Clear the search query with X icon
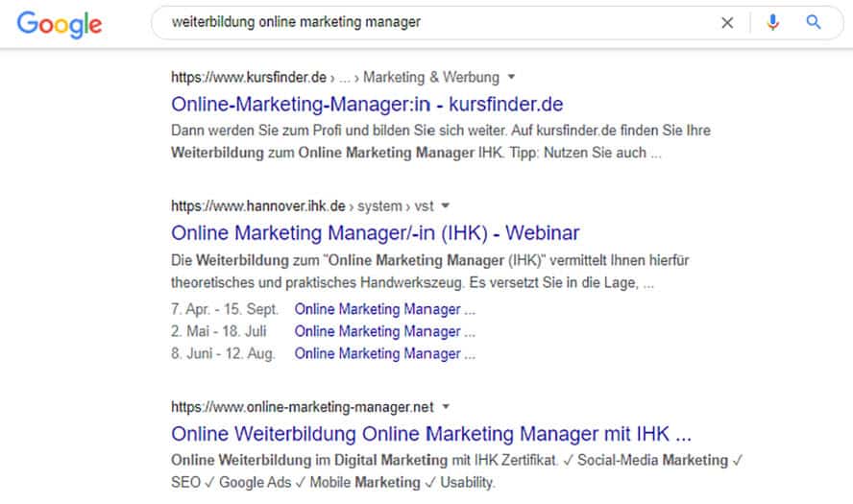Screen dimensions: 853x504 727,23
